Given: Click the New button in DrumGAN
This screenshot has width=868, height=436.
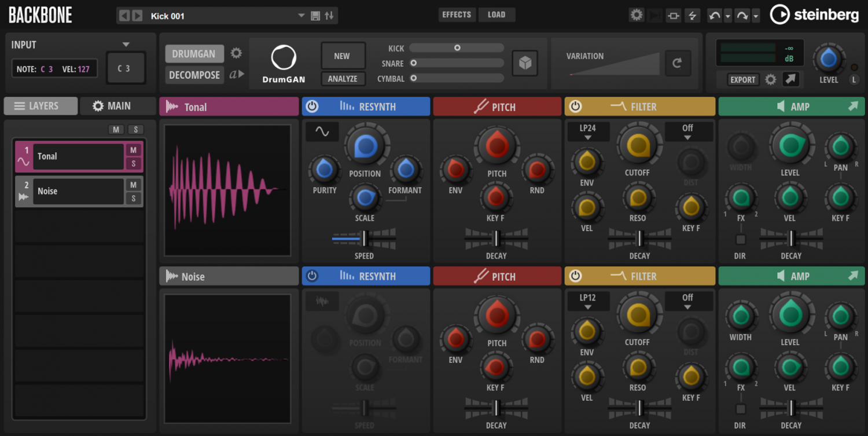Looking at the screenshot, I should tap(343, 56).
